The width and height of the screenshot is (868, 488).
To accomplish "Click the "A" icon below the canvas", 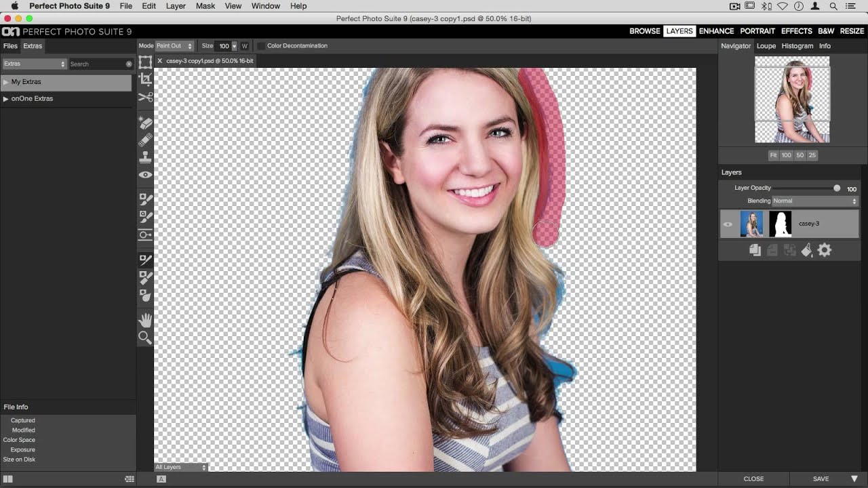I will (x=161, y=479).
